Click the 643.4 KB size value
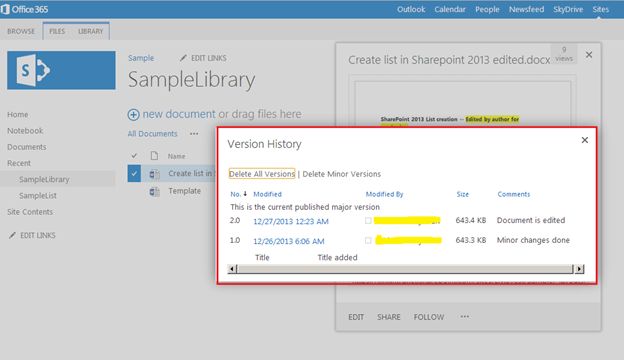624x360 pixels. 471,220
